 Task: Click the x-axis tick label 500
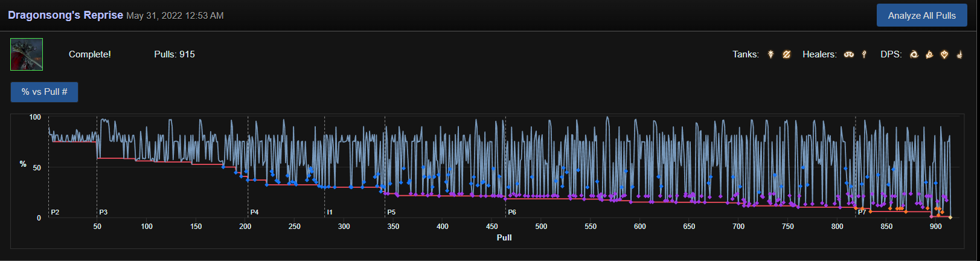point(541,227)
